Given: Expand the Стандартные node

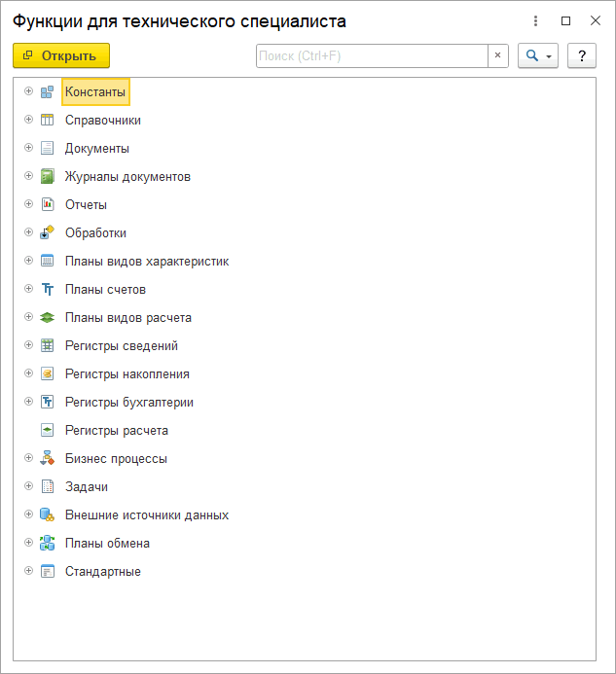Looking at the screenshot, I should click(28, 570).
